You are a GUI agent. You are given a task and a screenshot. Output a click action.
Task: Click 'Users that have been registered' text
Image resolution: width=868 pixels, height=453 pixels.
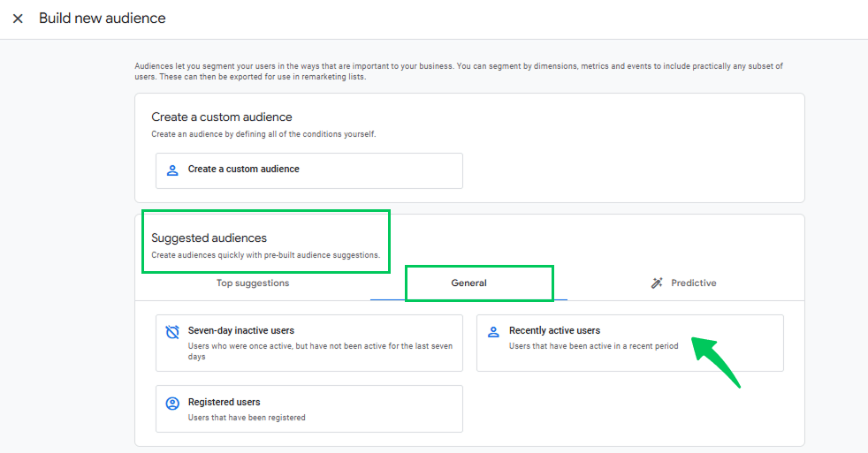(247, 418)
